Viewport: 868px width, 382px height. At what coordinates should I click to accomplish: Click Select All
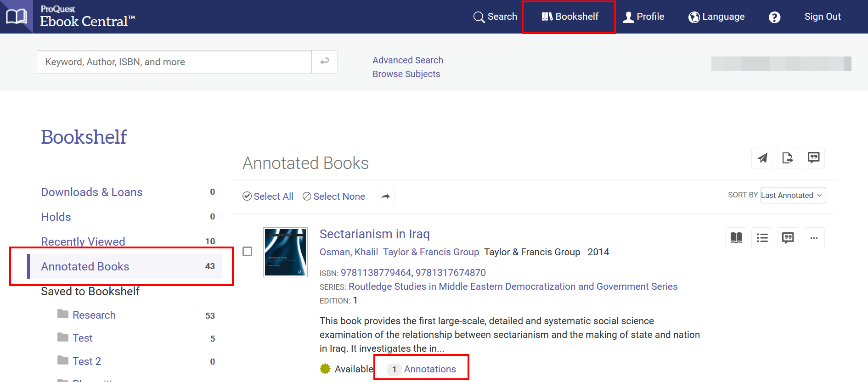click(268, 197)
